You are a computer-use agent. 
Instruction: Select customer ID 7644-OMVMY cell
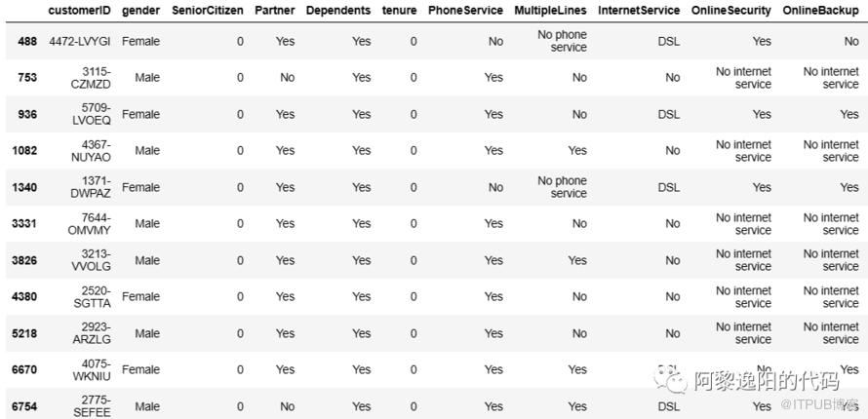tap(92, 224)
